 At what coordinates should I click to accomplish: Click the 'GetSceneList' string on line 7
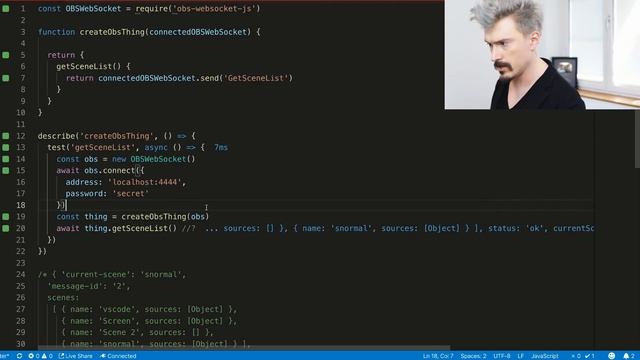tap(256, 78)
